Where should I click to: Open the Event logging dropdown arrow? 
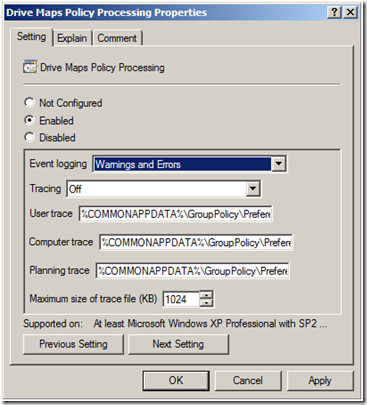point(279,164)
